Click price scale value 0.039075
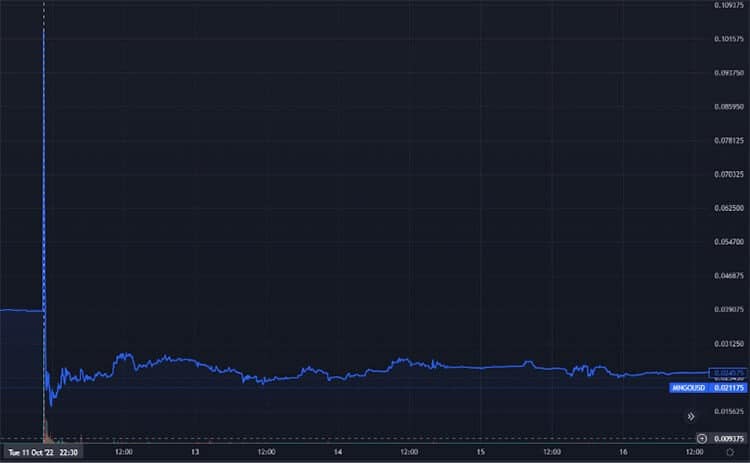 729,309
